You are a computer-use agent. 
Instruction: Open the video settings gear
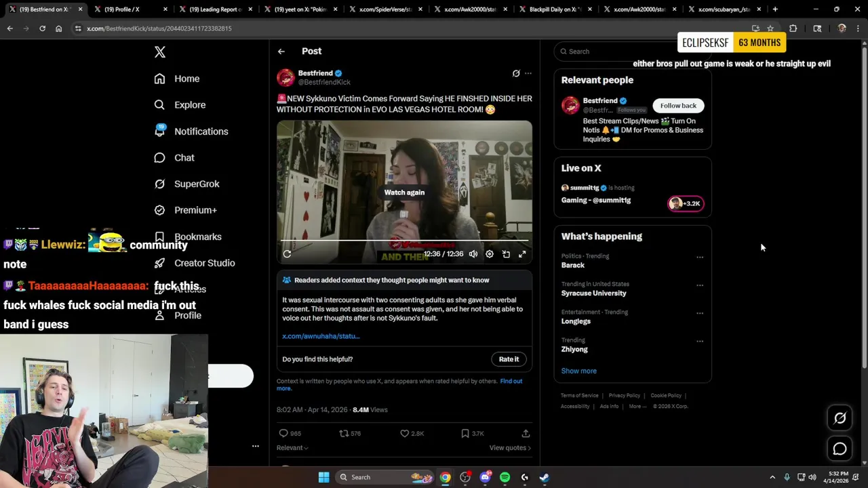(x=490, y=254)
